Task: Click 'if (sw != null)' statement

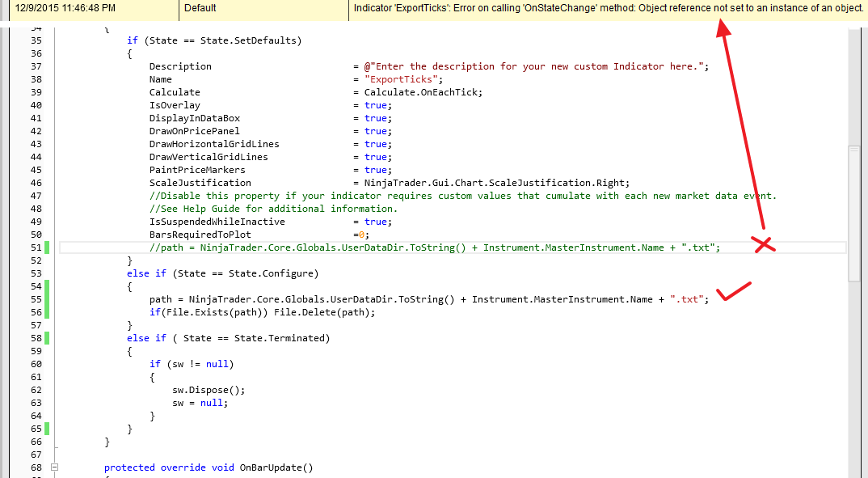Action: tap(192, 365)
